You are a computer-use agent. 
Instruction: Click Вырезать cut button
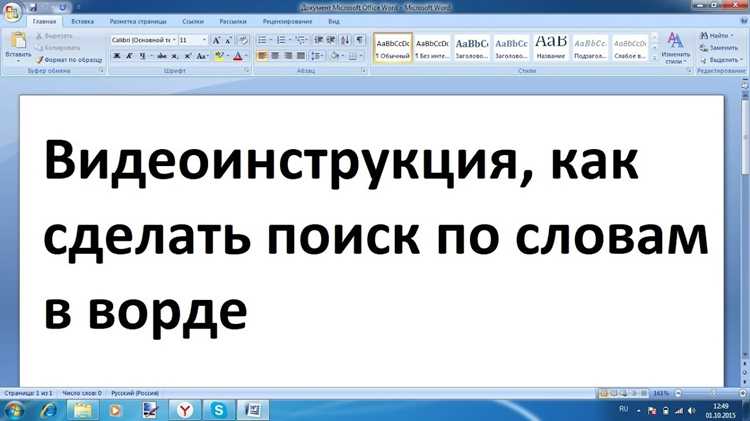tap(54, 36)
